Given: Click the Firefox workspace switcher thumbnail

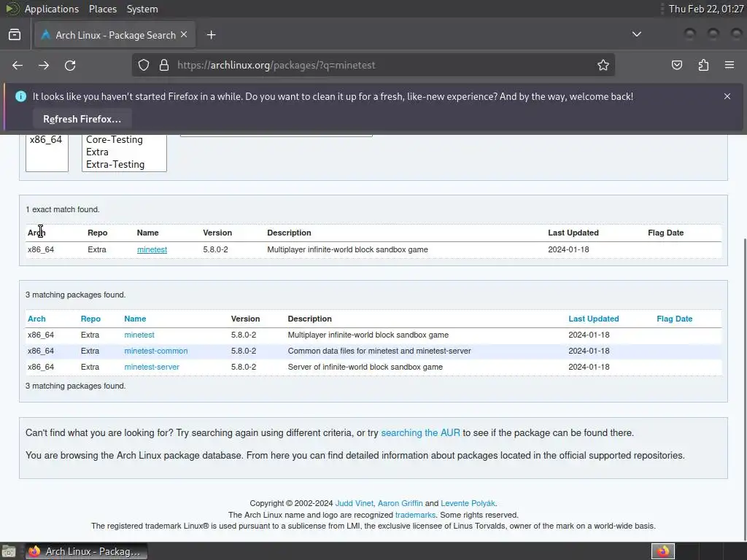Looking at the screenshot, I should 662,551.
